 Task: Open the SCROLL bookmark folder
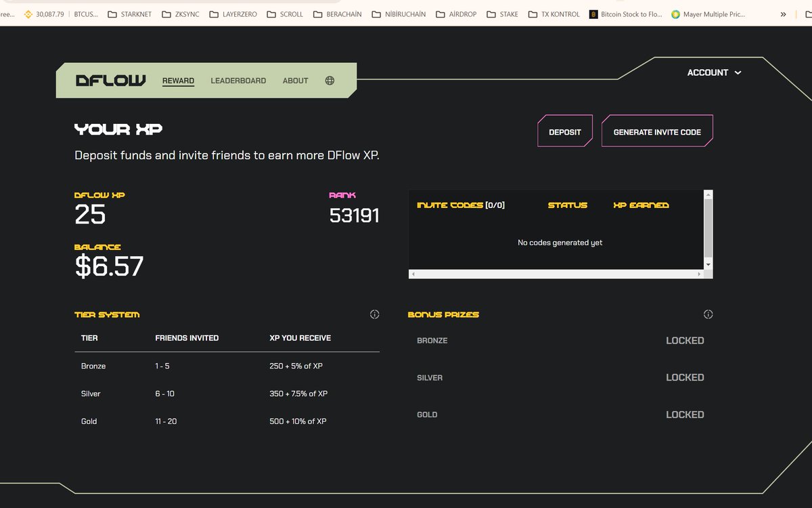tap(284, 14)
